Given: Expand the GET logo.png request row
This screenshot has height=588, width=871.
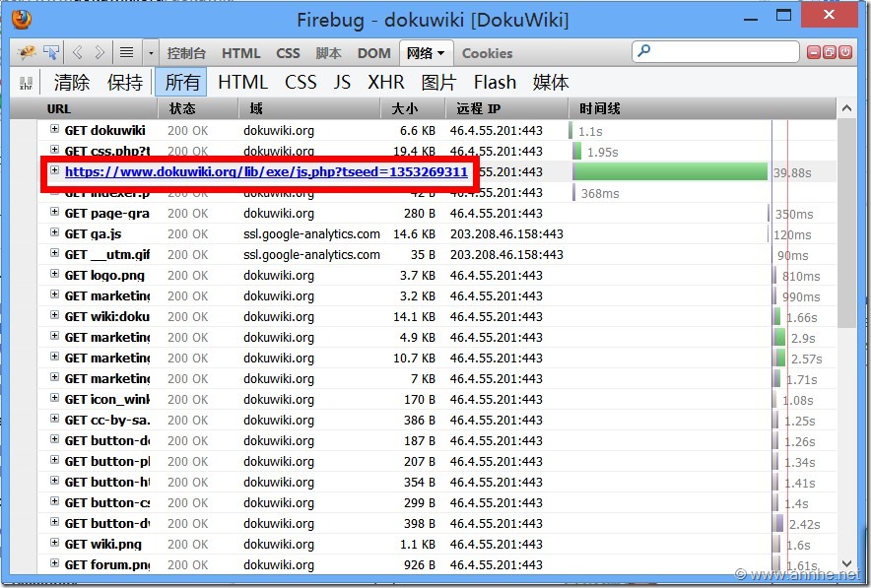Looking at the screenshot, I should (55, 275).
